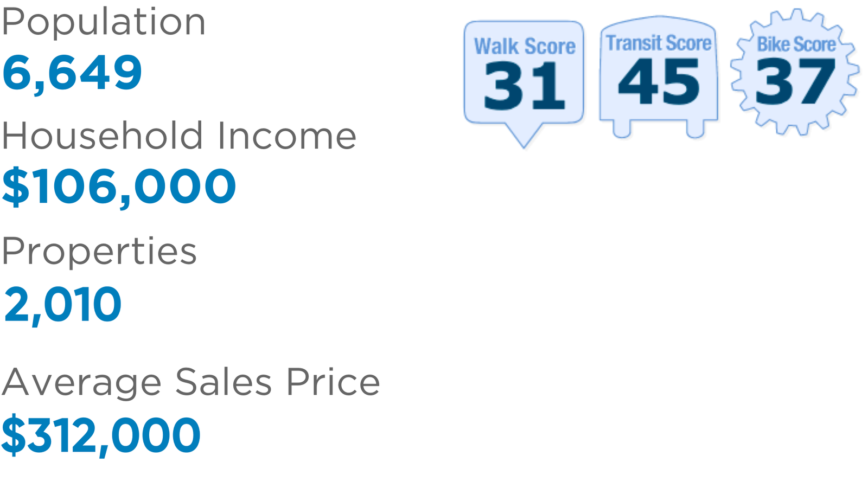
Task: Click the properties count 2,010
Action: click(x=63, y=305)
